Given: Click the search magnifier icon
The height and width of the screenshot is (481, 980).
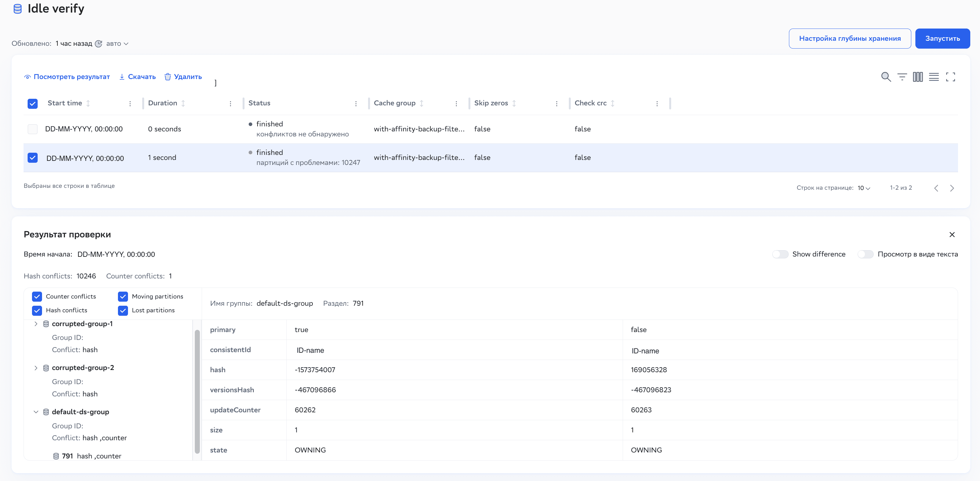Looking at the screenshot, I should (x=886, y=77).
